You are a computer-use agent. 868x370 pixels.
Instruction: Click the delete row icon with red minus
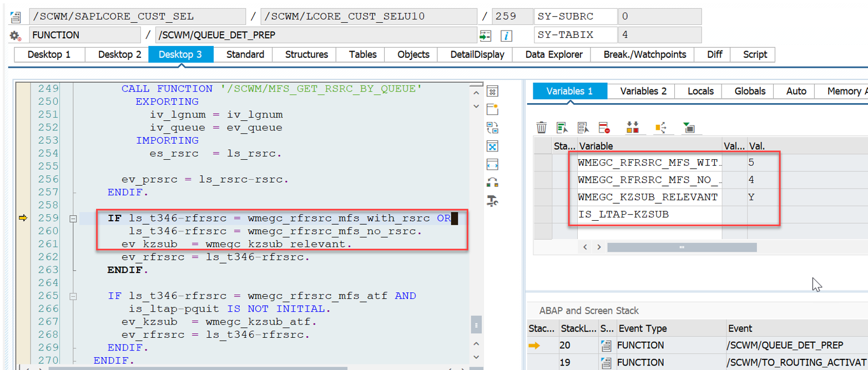pos(604,128)
